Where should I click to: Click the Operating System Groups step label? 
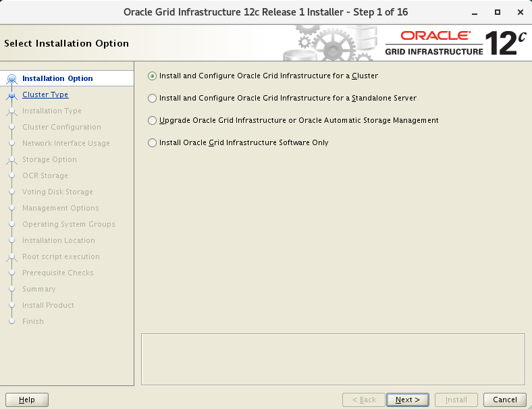(x=69, y=224)
